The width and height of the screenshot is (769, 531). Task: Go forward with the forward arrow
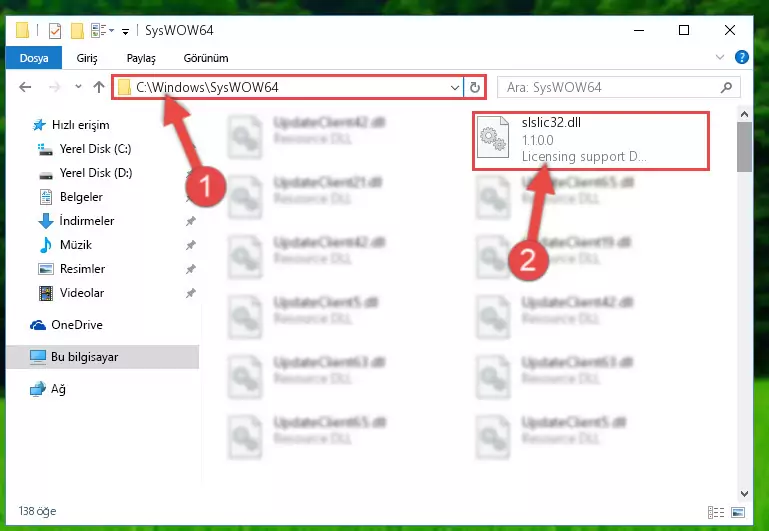(x=54, y=87)
